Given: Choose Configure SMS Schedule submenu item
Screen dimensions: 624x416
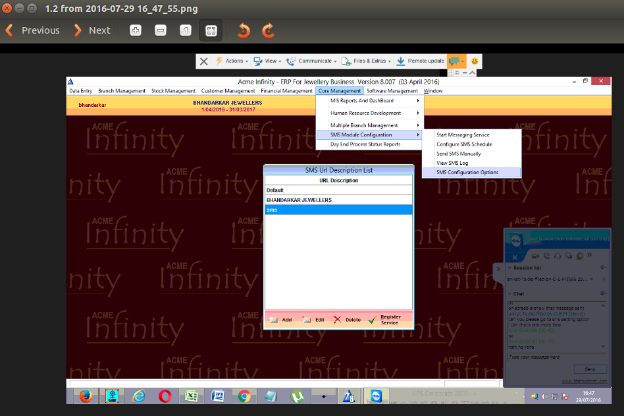Looking at the screenshot, I should (472, 144).
